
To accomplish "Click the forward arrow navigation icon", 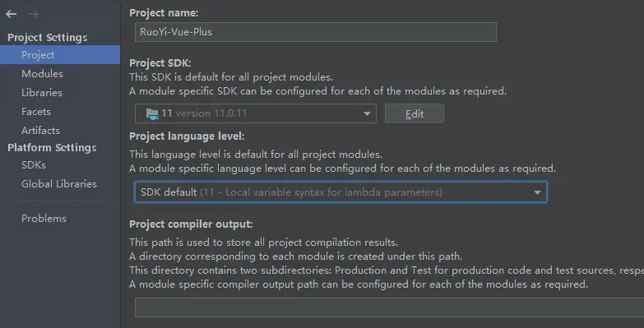I will (x=33, y=14).
